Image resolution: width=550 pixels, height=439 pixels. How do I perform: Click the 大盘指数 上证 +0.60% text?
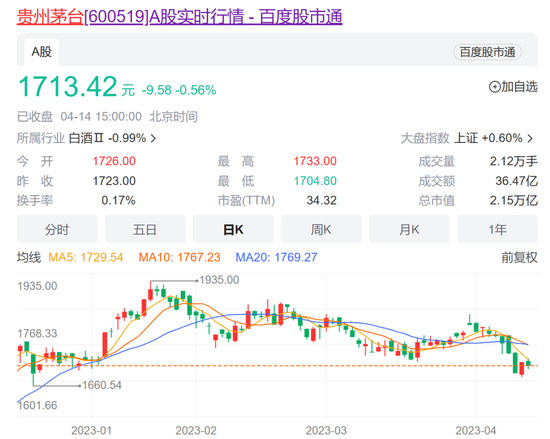(x=462, y=138)
